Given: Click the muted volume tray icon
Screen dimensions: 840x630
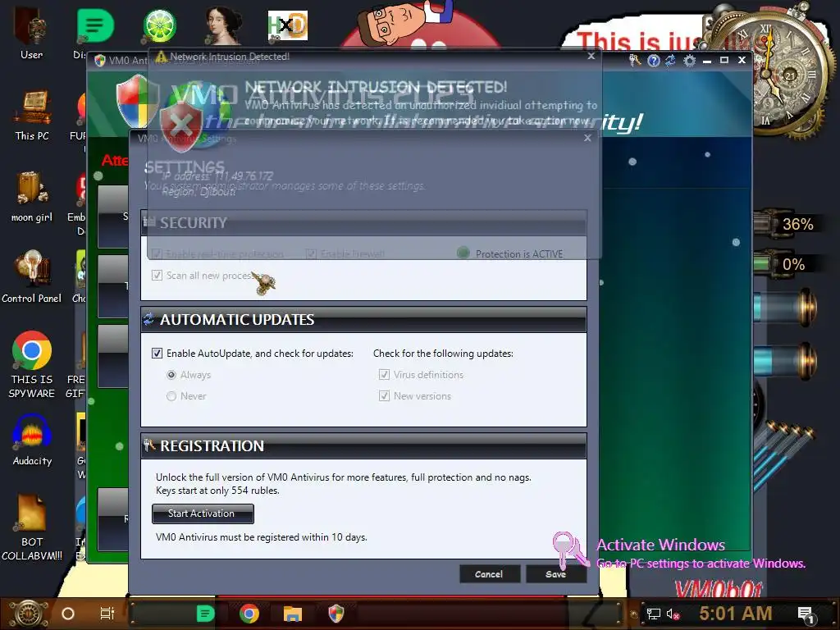Looking at the screenshot, I should coord(673,614).
